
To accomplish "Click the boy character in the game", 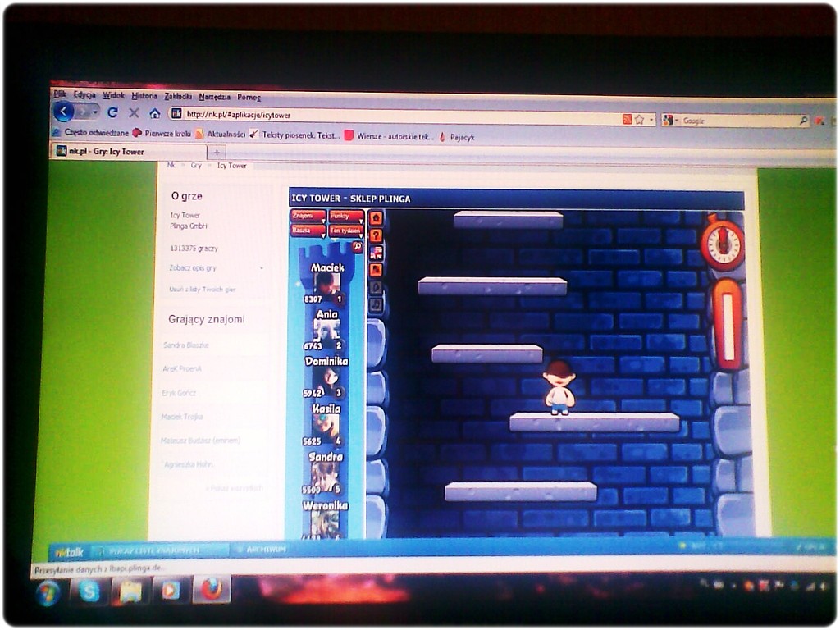I will 559,388.
